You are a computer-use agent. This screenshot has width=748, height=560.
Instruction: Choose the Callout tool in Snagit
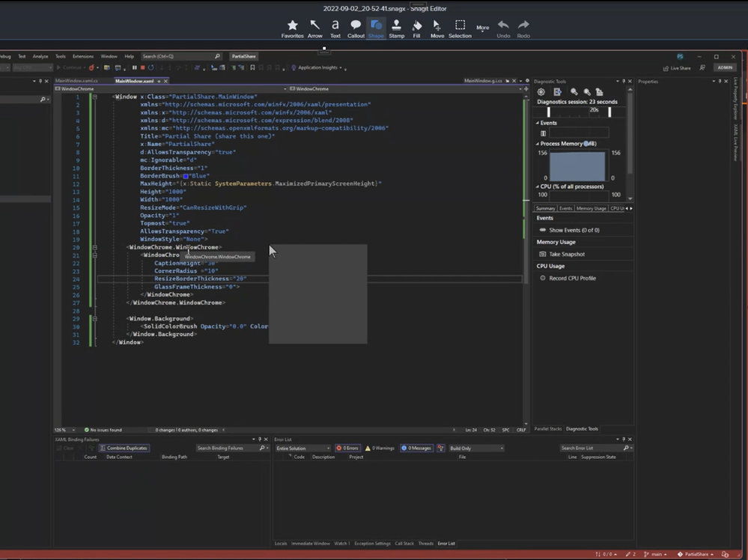tap(356, 28)
